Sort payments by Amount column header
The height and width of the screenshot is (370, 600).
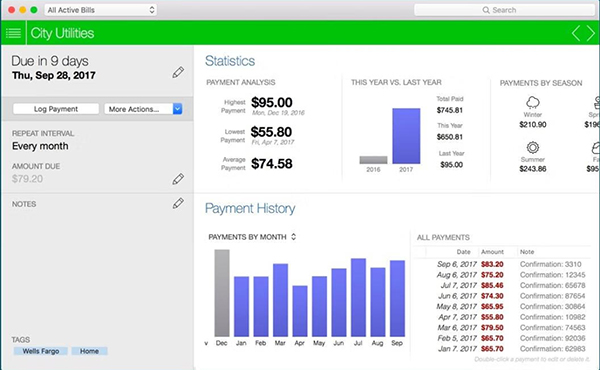[x=492, y=252]
